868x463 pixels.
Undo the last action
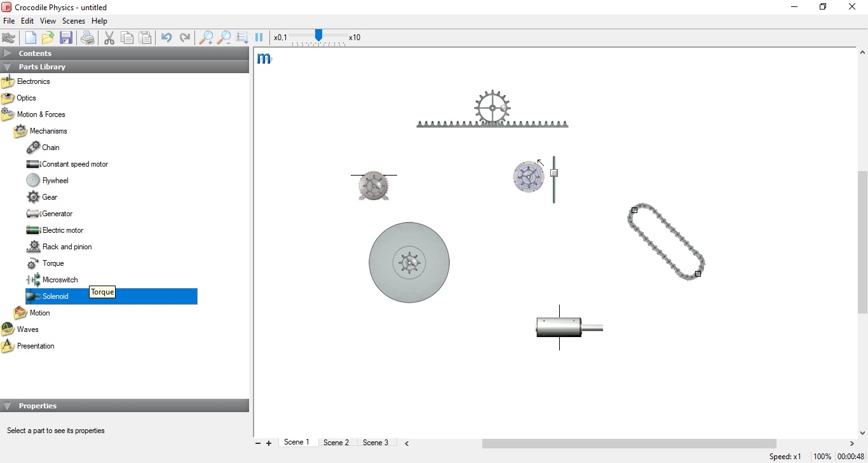pyautogui.click(x=166, y=38)
